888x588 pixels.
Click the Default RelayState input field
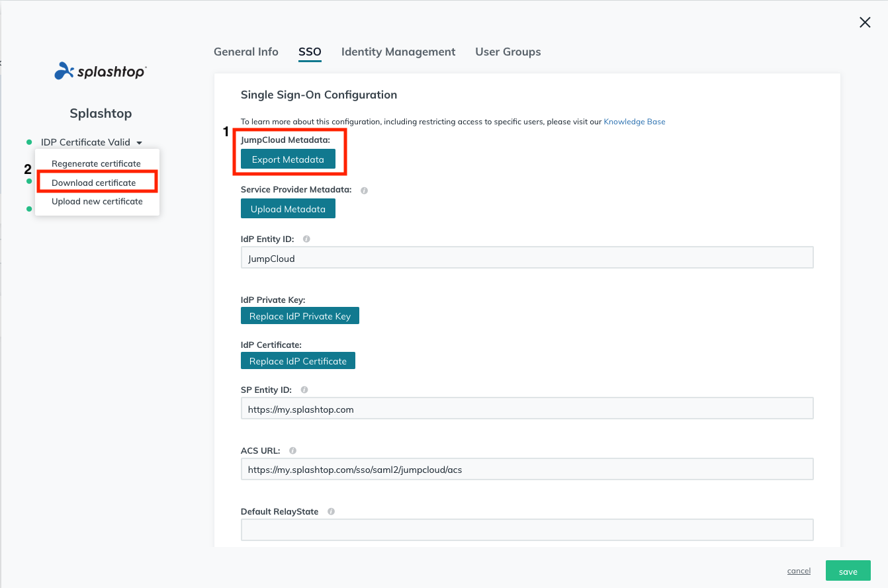[x=527, y=530]
